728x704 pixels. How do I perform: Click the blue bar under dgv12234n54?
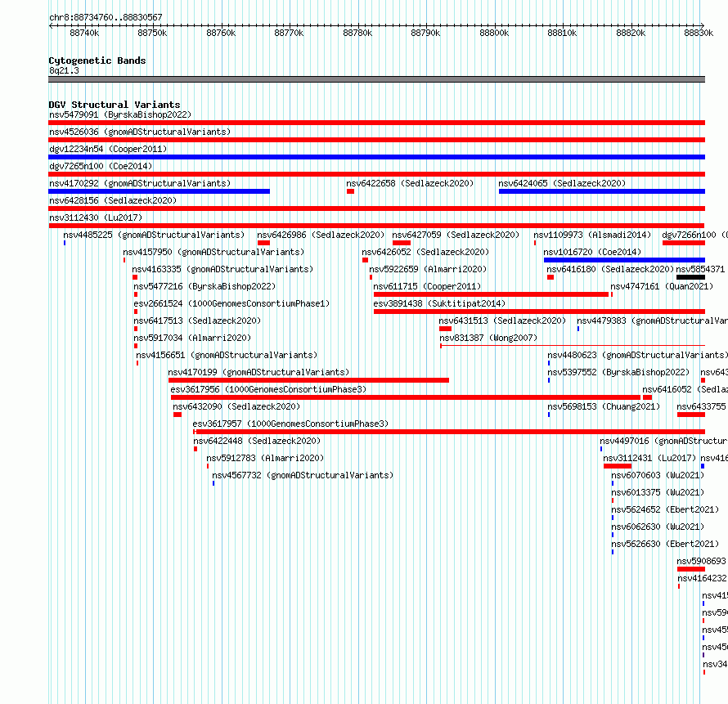376,157
